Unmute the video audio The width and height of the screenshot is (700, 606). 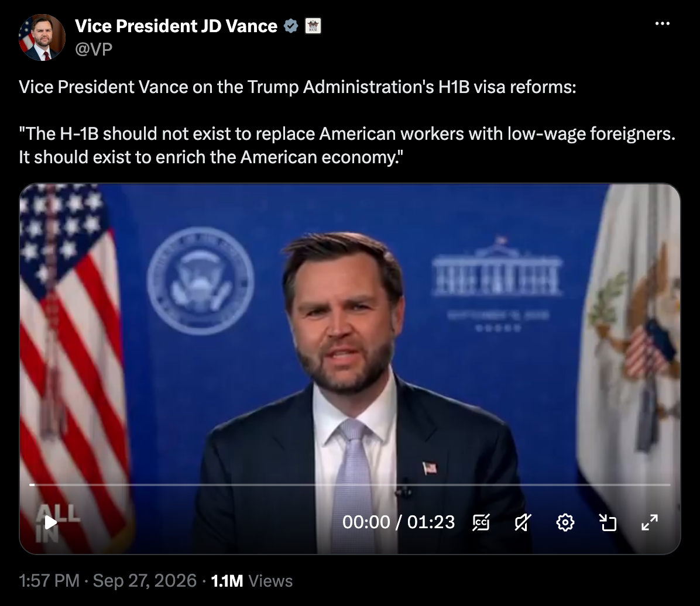(x=522, y=522)
